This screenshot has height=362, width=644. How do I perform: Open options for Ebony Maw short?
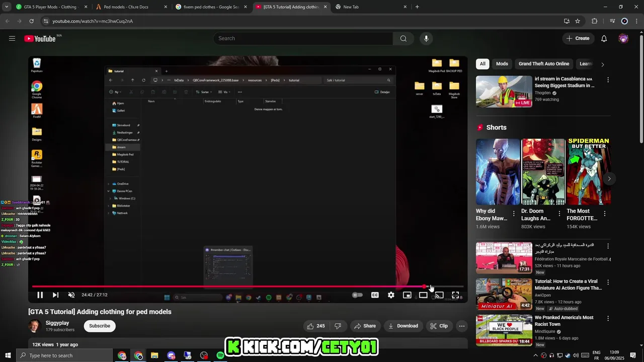click(514, 214)
